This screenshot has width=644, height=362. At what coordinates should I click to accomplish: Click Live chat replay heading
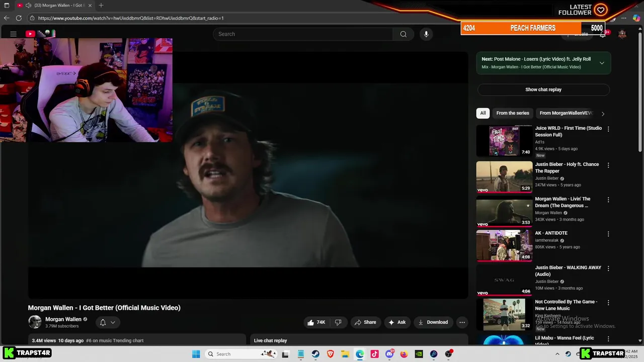pos(270,340)
